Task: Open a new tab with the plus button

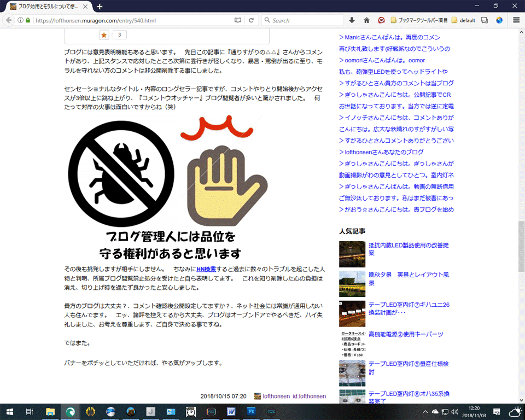Action: tap(98, 7)
